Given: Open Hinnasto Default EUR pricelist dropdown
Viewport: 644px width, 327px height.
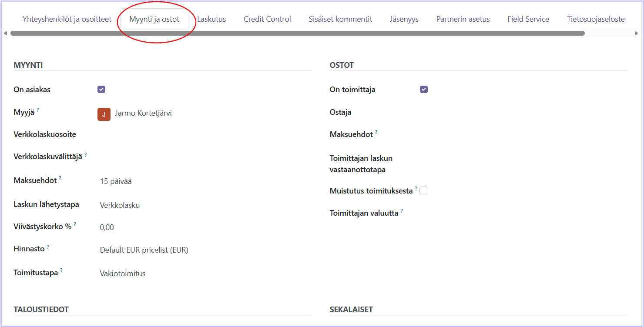Looking at the screenshot, I should pyautogui.click(x=144, y=250).
